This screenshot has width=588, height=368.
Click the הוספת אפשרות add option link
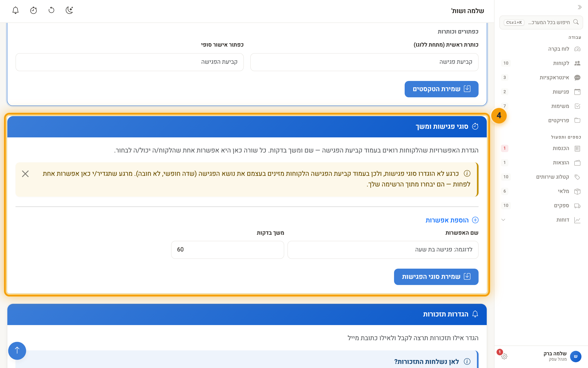pyautogui.click(x=452, y=220)
